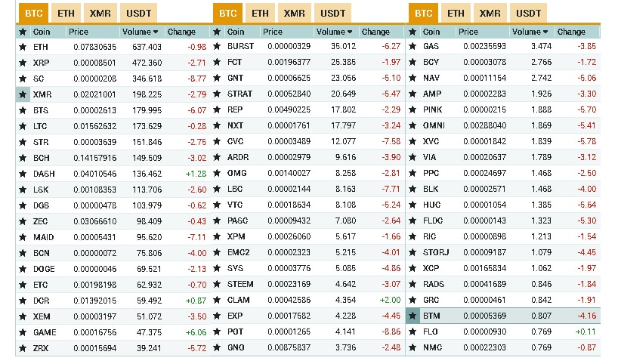Mark DASH as favorite via its star
This screenshot has height=364, width=618.
coord(23,173)
